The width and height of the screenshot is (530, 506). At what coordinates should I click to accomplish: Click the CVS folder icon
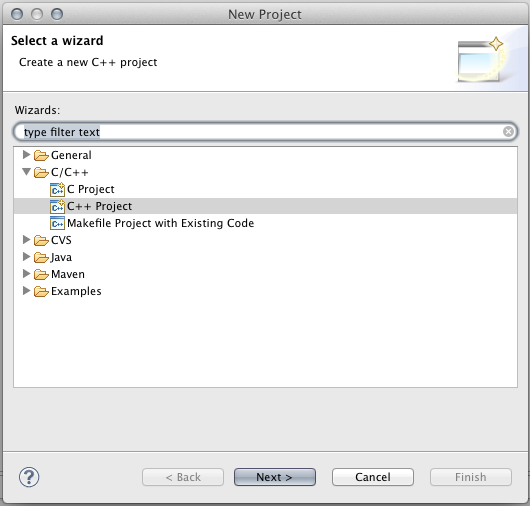(x=41, y=240)
